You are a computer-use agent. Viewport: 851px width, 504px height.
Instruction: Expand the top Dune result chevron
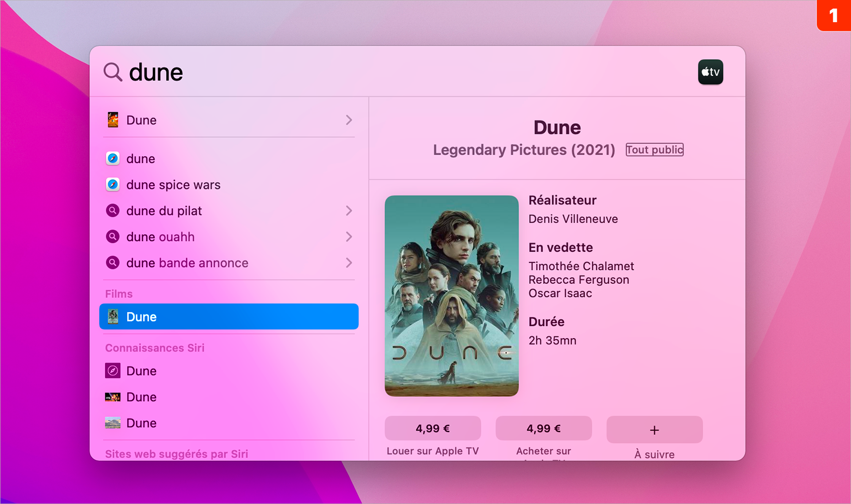[x=349, y=120]
